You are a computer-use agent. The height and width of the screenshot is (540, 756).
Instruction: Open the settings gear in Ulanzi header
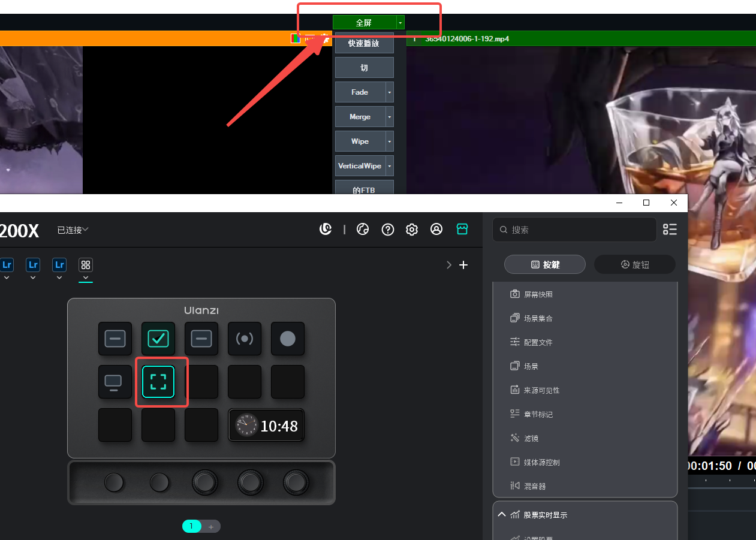coord(412,230)
